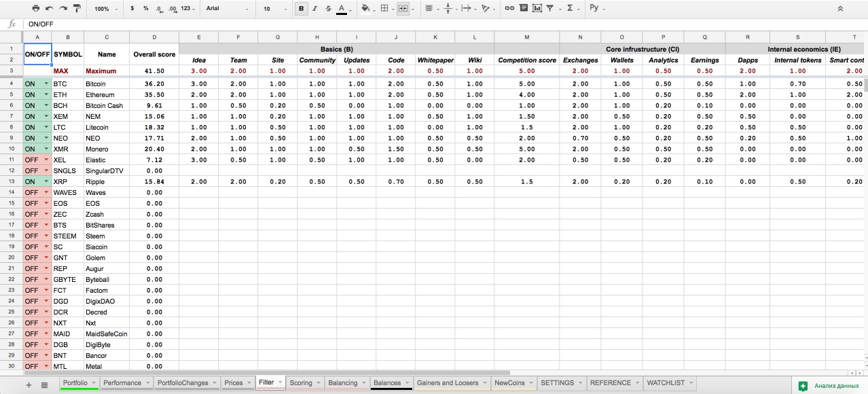The height and width of the screenshot is (394, 868).
Task: Open the Functions sigma icon
Action: coord(570,9)
